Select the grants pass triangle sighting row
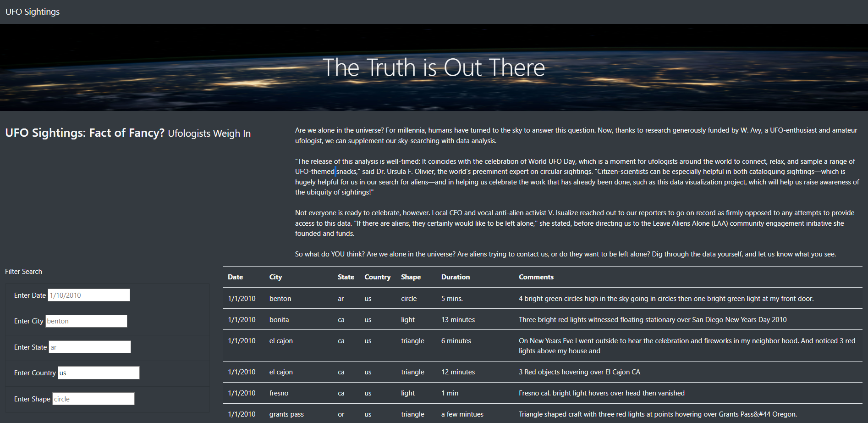868x423 pixels. [x=458, y=414]
